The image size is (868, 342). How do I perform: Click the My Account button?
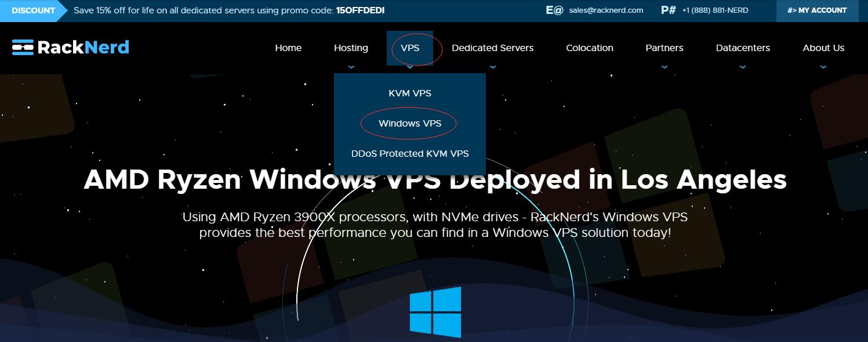coord(816,10)
